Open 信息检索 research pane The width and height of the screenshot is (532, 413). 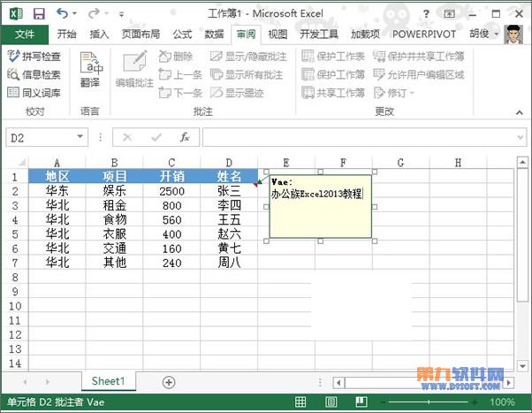pos(34,74)
